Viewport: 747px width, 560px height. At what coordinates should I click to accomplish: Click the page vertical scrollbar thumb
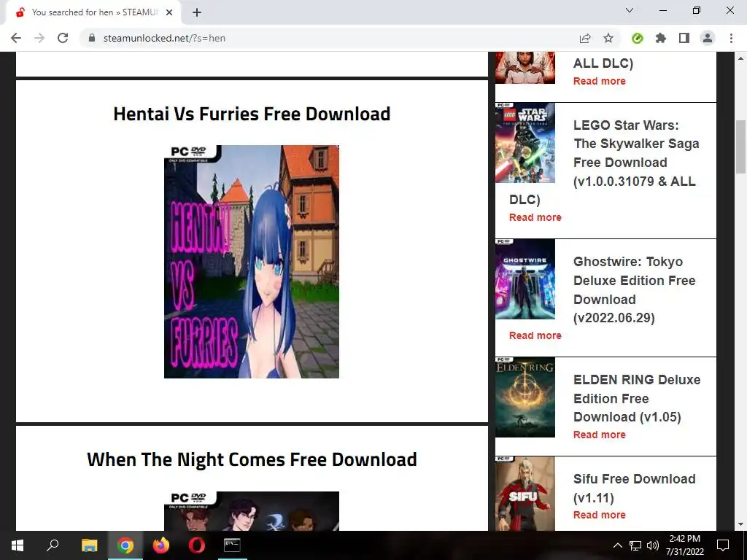tap(740, 147)
